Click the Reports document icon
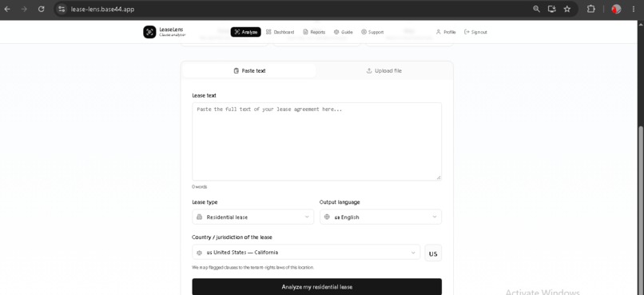This screenshot has width=644, height=295. point(305,32)
